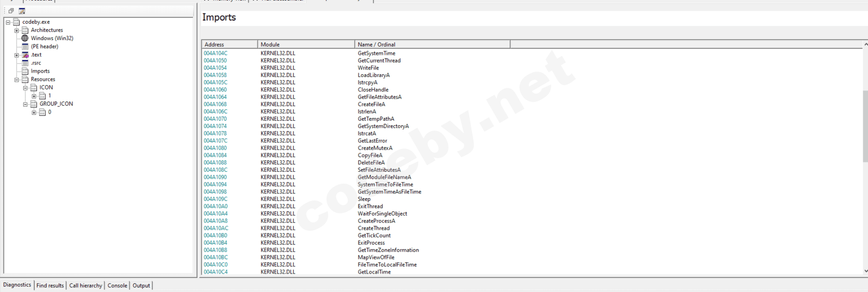Click the collapse-all windows toolbar icon
Screen dimensions: 868x292
click(x=11, y=11)
